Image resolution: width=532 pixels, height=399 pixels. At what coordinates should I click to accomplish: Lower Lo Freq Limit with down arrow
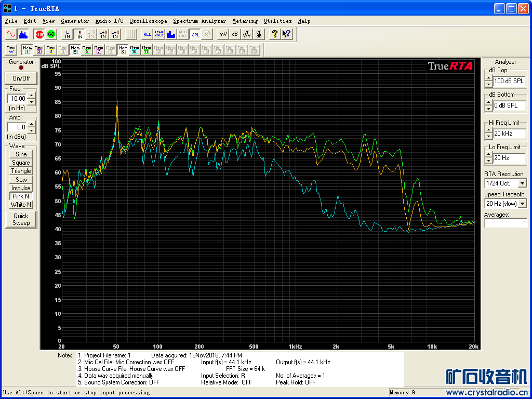(488, 161)
